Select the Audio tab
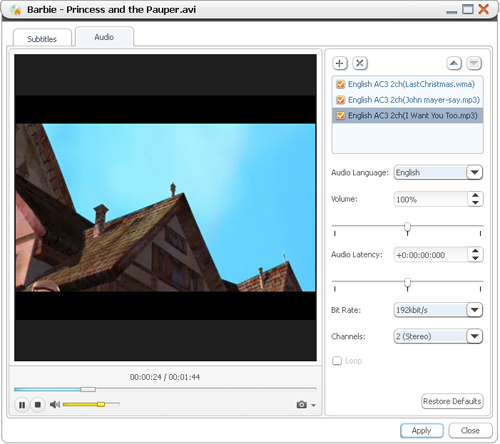The width and height of the screenshot is (500, 444). tap(104, 37)
